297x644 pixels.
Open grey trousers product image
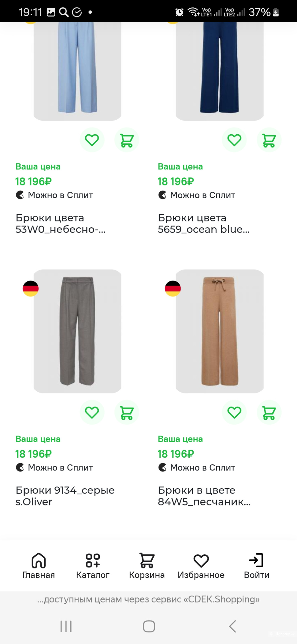point(77,331)
